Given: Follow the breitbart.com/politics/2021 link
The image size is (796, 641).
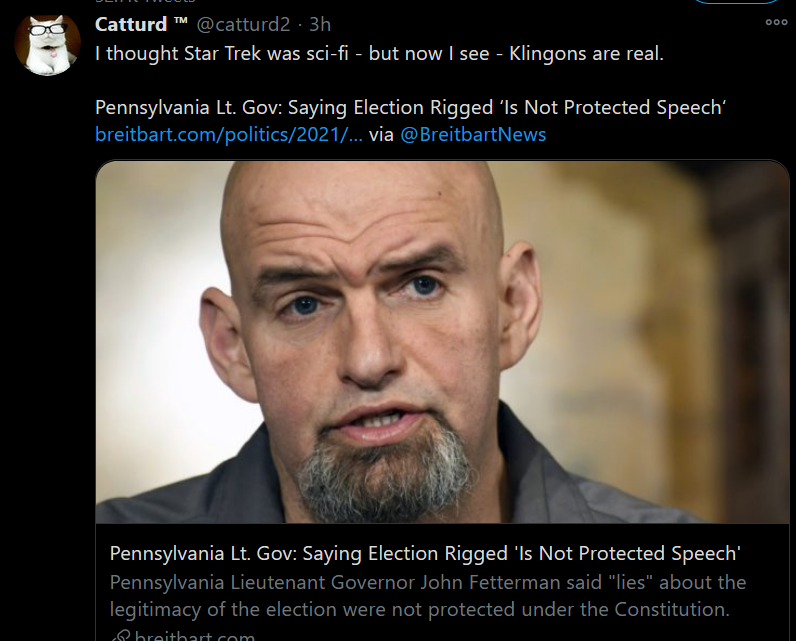Looking at the screenshot, I should tap(229, 134).
